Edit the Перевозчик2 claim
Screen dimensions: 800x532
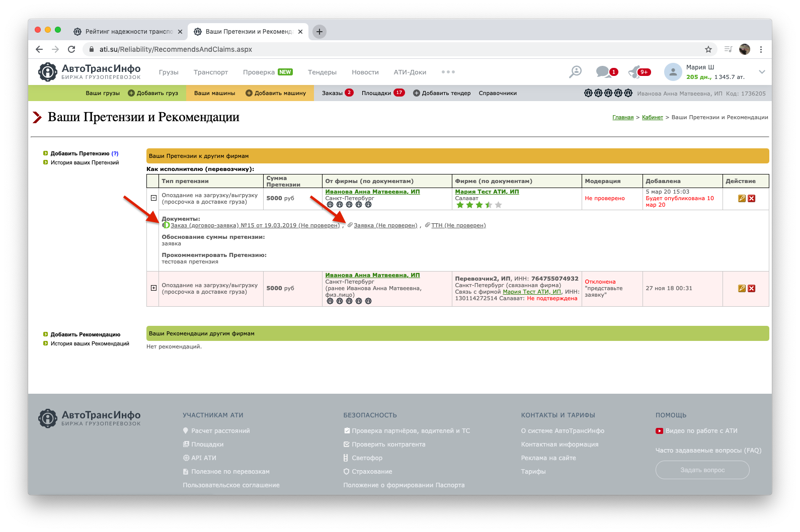pos(742,289)
